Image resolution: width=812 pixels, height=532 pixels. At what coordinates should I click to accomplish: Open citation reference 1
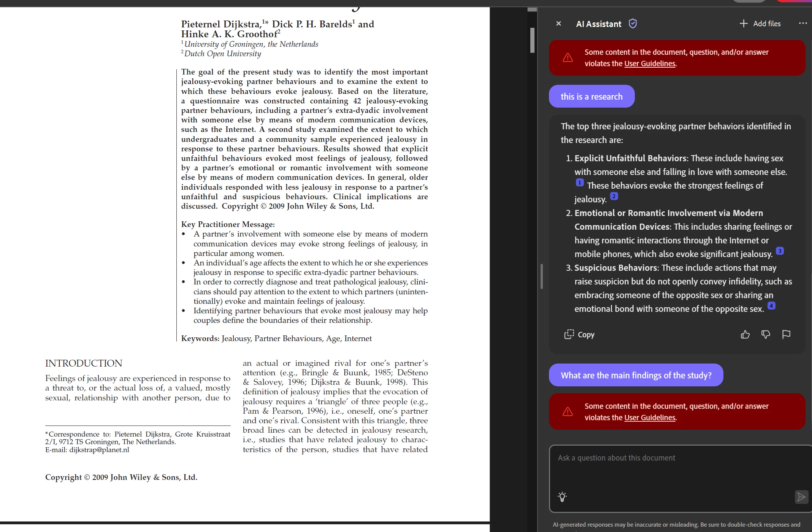pyautogui.click(x=579, y=183)
